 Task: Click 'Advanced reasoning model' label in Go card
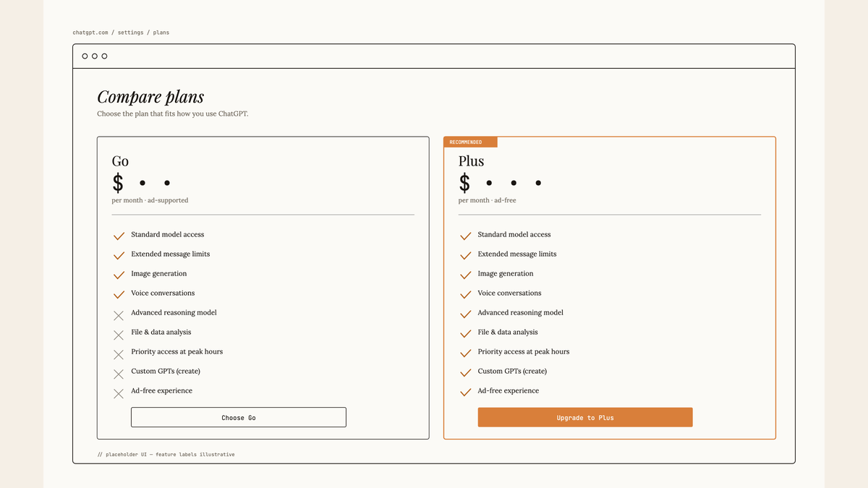click(x=174, y=312)
